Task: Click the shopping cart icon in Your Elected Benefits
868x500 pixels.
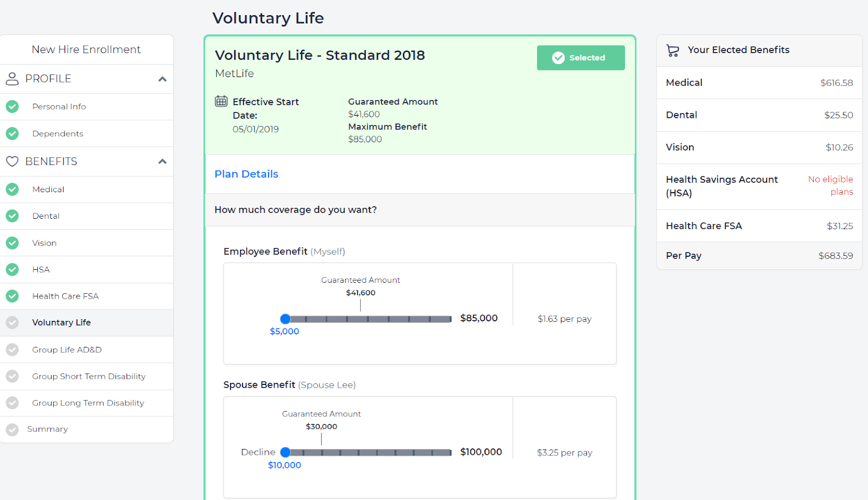Action: [673, 49]
